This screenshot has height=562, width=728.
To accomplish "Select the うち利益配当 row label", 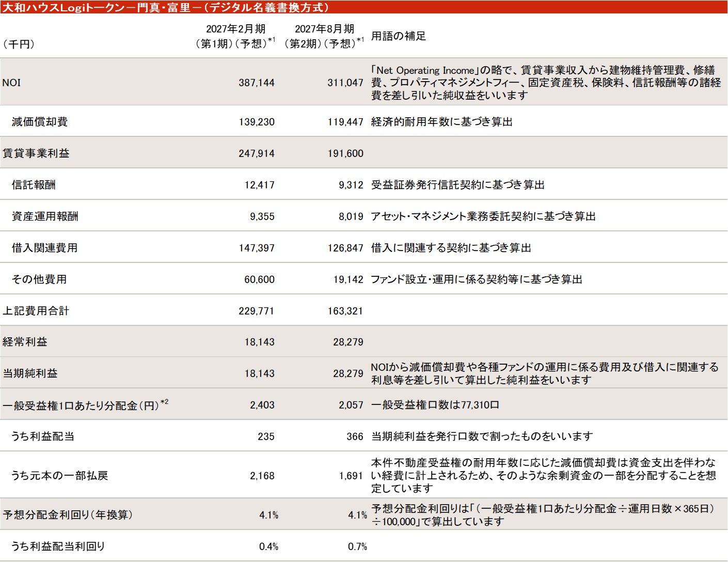I will 43,436.
